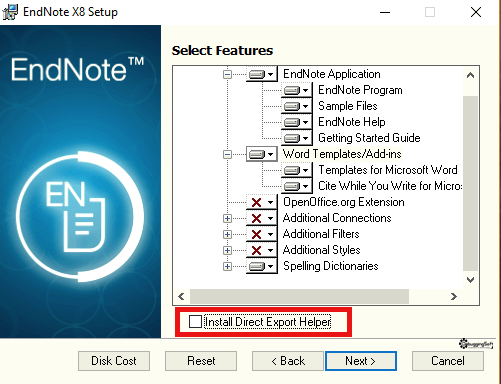Viewport: 501px width, 384px height.
Task: Select the EndNote Application label
Action: tap(332, 74)
